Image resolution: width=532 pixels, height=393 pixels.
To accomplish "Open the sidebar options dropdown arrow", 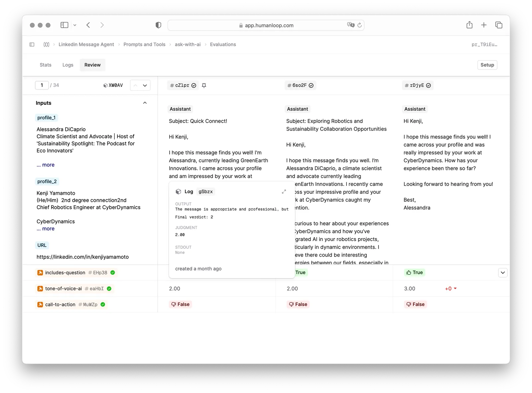I will tap(75, 25).
